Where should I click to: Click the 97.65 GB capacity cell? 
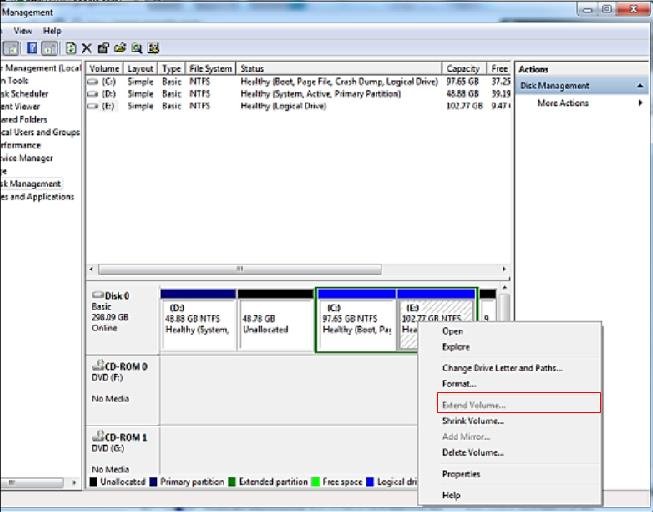(x=462, y=82)
